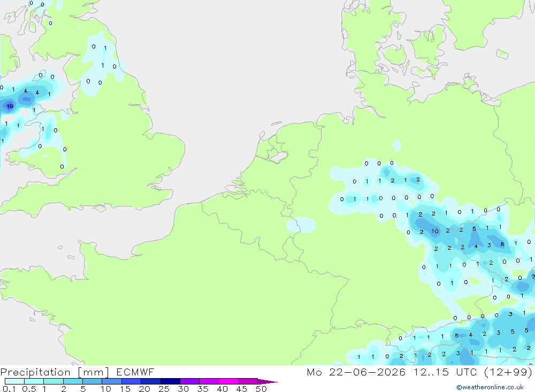Click the 'ECMWF' model label

(135, 372)
